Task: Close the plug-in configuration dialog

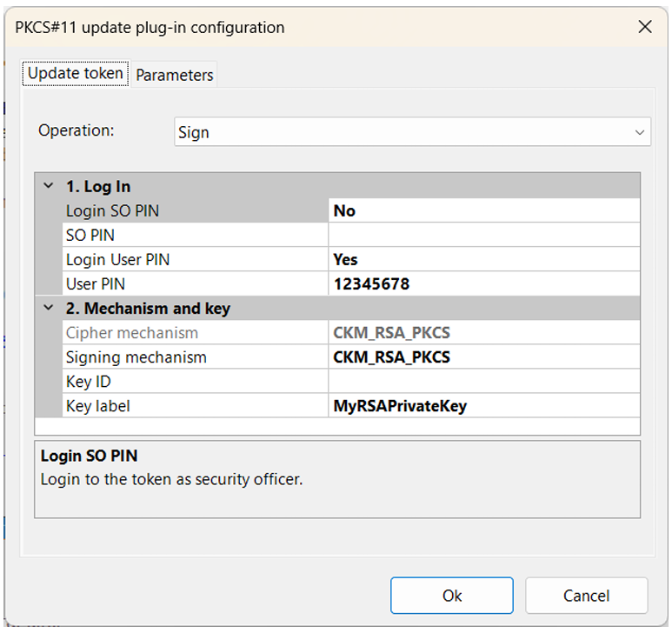Action: point(644,27)
